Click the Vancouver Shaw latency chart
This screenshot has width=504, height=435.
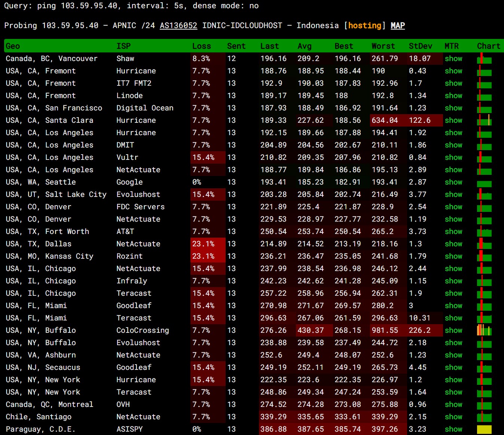(x=484, y=58)
